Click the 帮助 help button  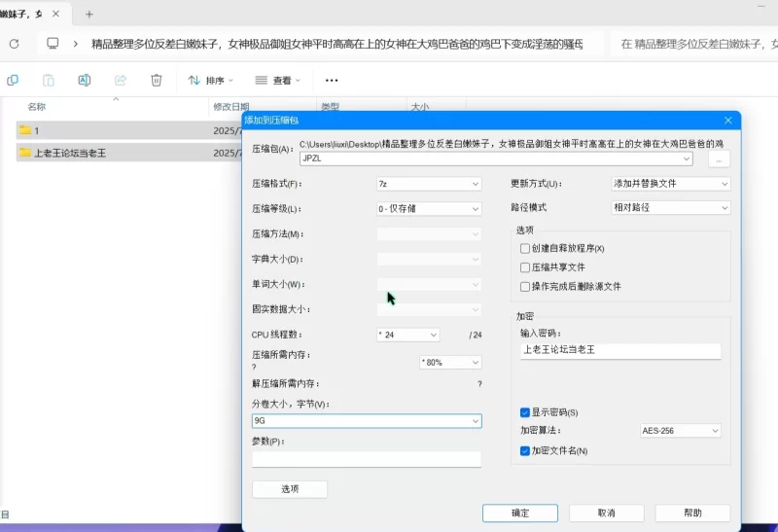(x=692, y=514)
